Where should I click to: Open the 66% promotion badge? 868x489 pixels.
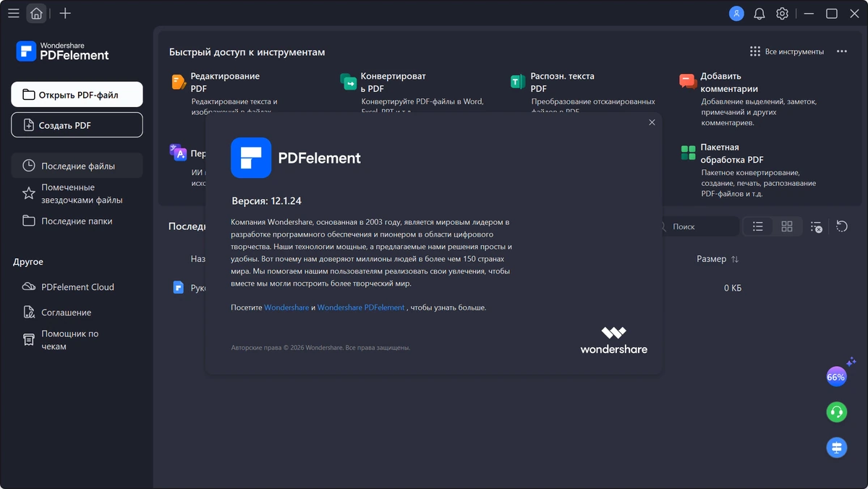[836, 377]
